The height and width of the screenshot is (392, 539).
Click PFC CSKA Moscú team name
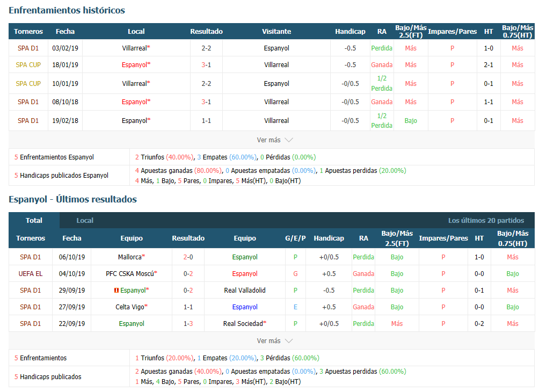point(132,274)
